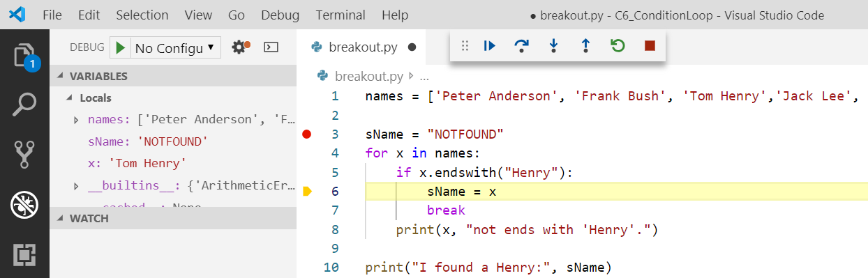Viewport: 868px width, 278px height.
Task: Collapse the VARIABLES section
Action: point(173,76)
